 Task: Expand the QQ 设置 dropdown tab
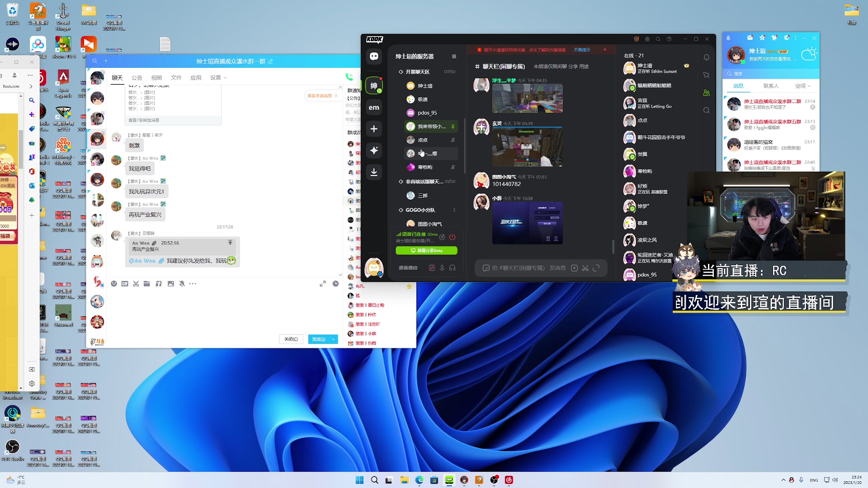218,78
